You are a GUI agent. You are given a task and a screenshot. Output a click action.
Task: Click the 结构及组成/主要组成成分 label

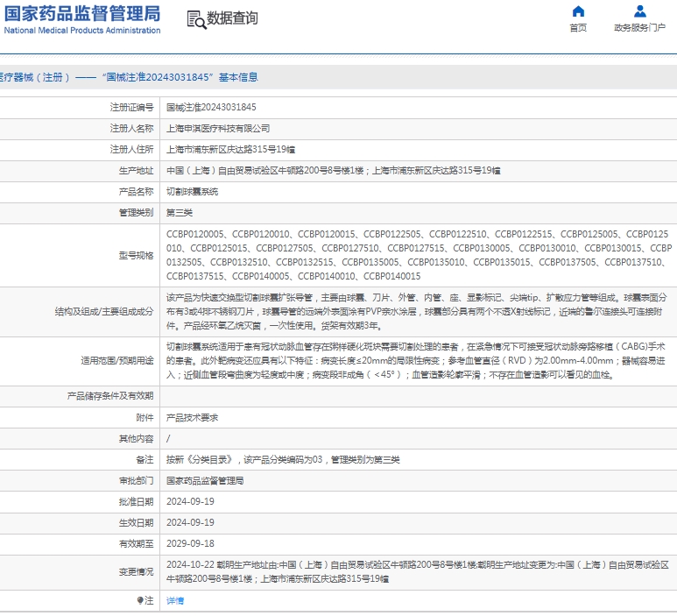104,311
